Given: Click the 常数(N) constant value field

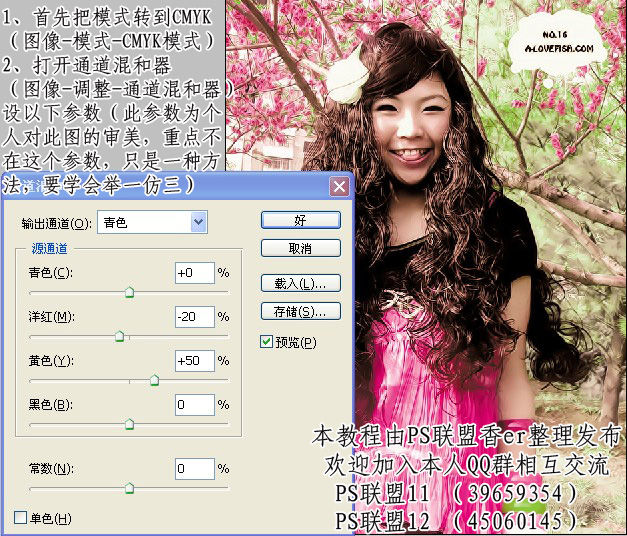Looking at the screenshot, I should (x=194, y=468).
